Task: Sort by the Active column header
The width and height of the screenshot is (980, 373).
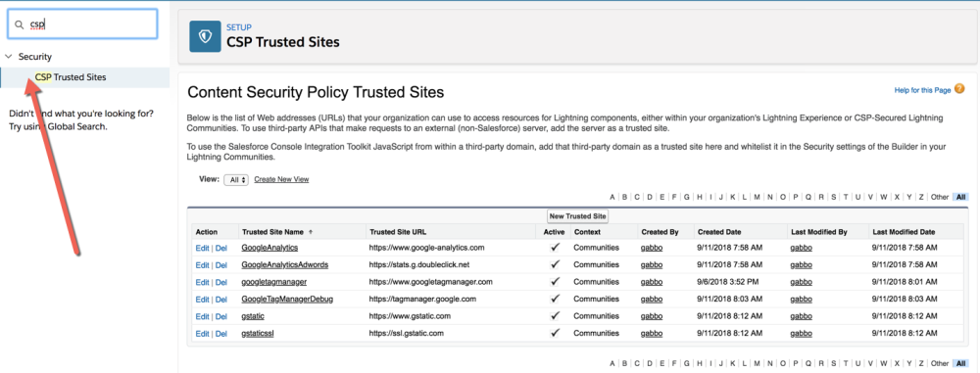Action: 555,232
